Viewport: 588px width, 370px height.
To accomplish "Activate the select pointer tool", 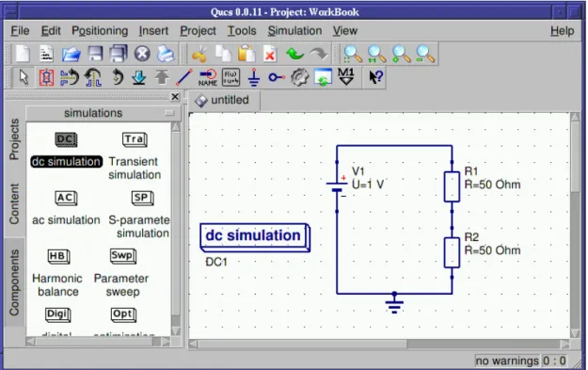I will pyautogui.click(x=24, y=78).
